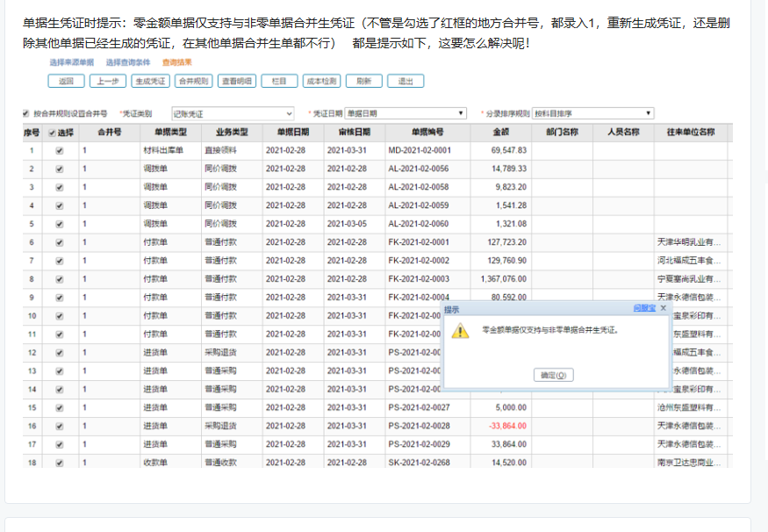This screenshot has height=532, width=768.
Task: Toggle 按合并规则设置合并号 checkbox
Action: click(x=25, y=113)
